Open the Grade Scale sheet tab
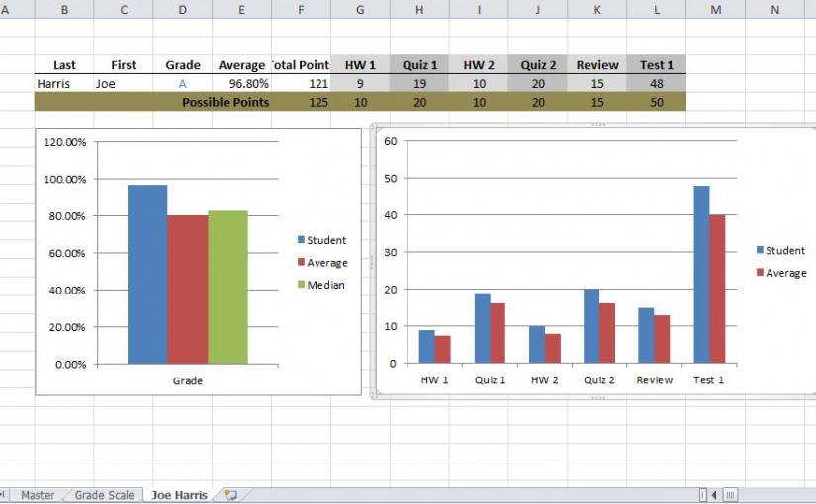 coord(104,495)
